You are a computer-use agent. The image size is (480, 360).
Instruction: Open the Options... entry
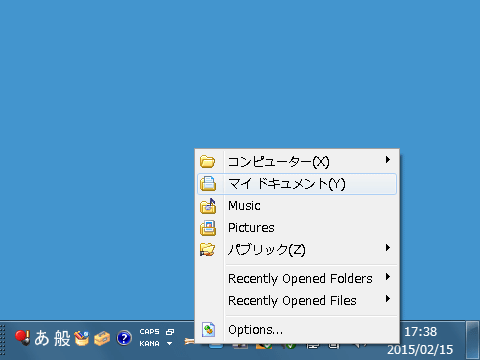tap(297, 330)
